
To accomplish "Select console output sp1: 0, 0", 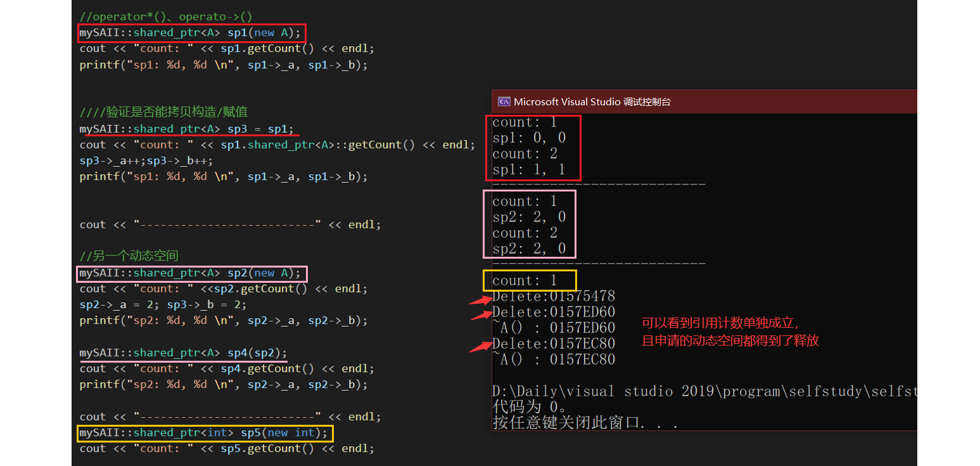I will pos(529,138).
